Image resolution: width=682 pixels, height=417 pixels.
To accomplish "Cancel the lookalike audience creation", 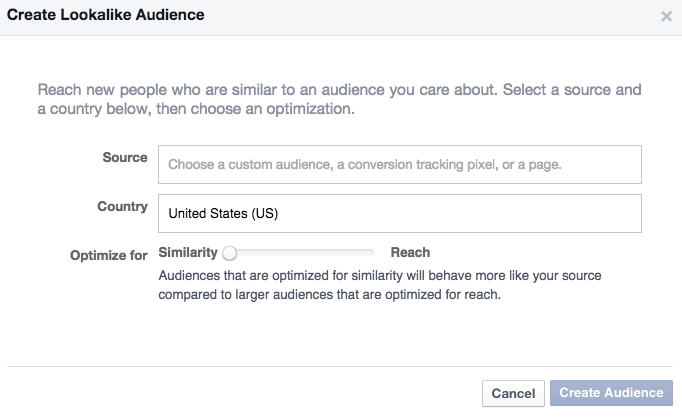I will point(513,394).
